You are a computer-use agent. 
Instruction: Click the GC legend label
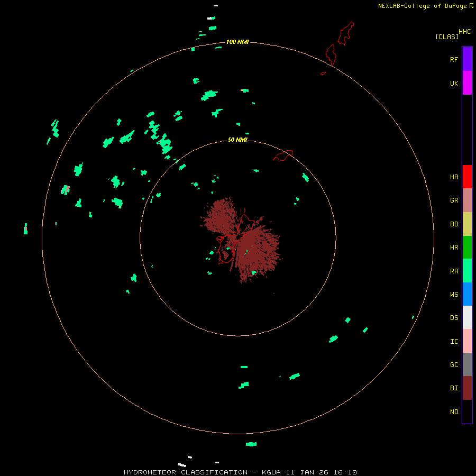click(454, 364)
